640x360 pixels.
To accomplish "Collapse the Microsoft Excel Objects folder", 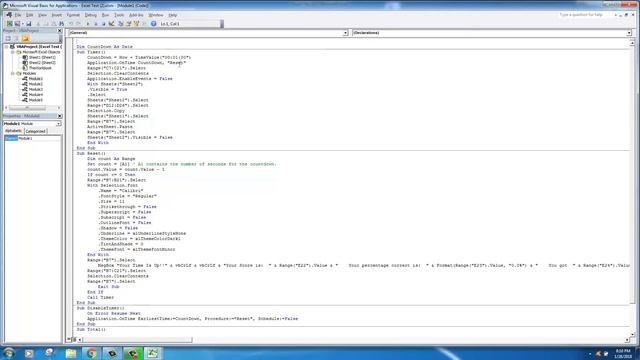I will 13,52.
